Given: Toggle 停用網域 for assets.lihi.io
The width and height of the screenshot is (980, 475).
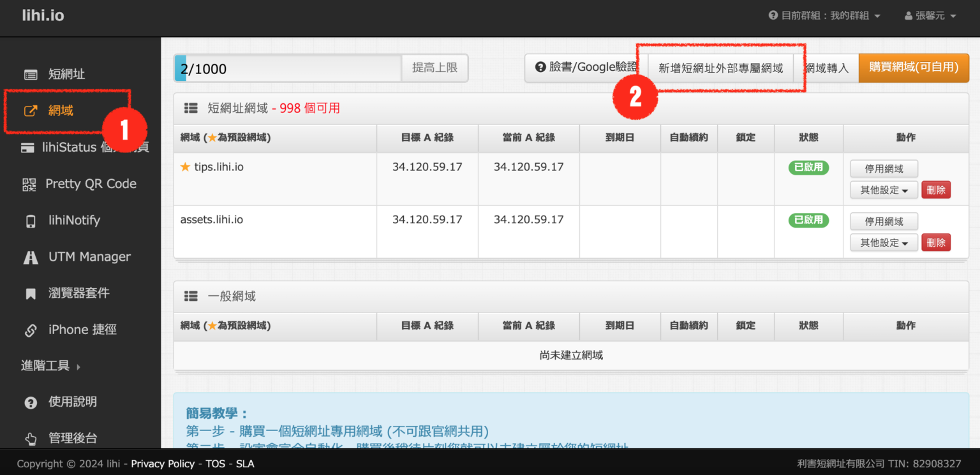Looking at the screenshot, I should pos(884,222).
